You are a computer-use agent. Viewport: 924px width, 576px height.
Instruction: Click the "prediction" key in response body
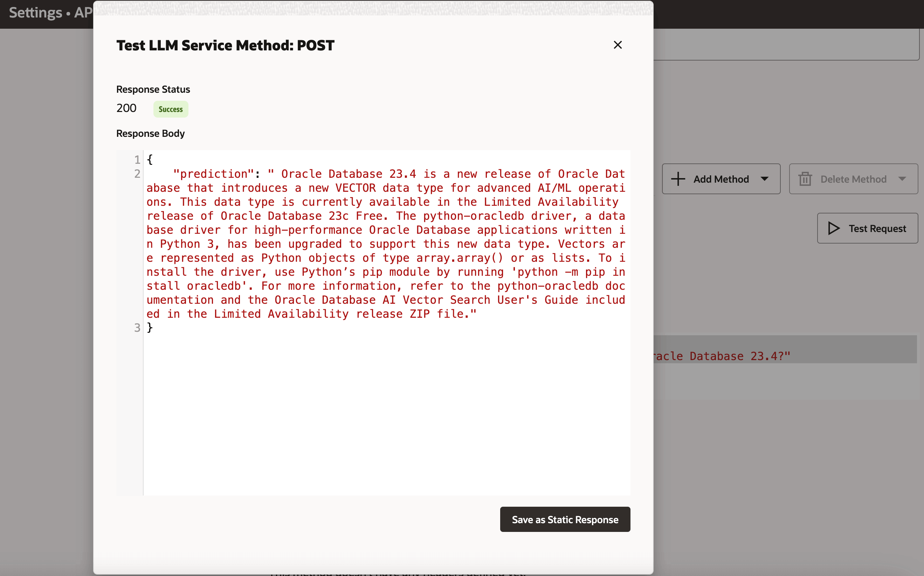pos(213,174)
